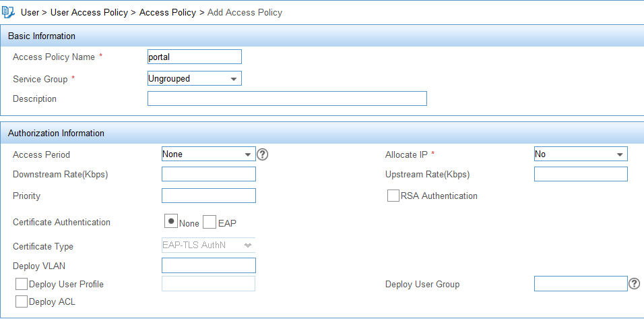The image size is (644, 319).
Task: Open the Certificate Type dropdown
Action: pyautogui.click(x=209, y=245)
